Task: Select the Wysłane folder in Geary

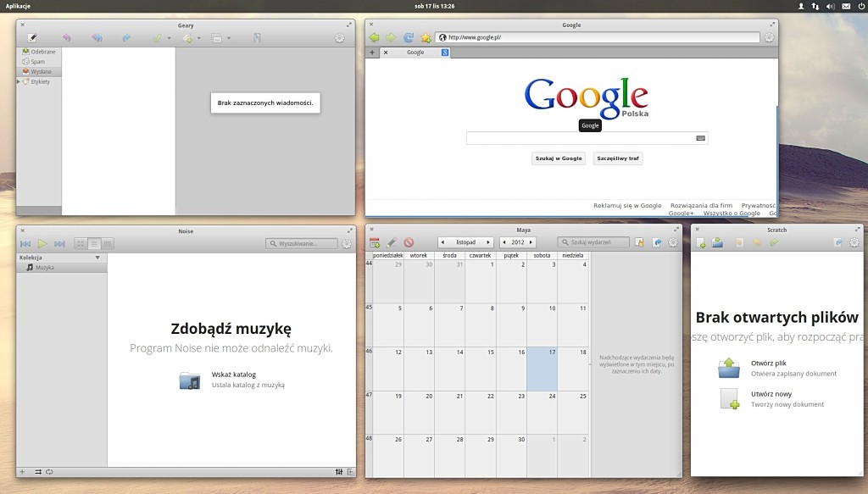Action: (x=39, y=71)
